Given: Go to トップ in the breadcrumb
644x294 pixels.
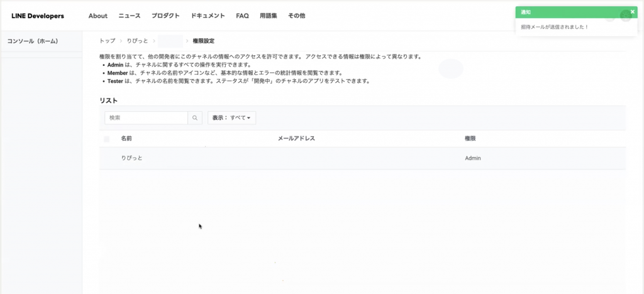Looking at the screenshot, I should 107,41.
